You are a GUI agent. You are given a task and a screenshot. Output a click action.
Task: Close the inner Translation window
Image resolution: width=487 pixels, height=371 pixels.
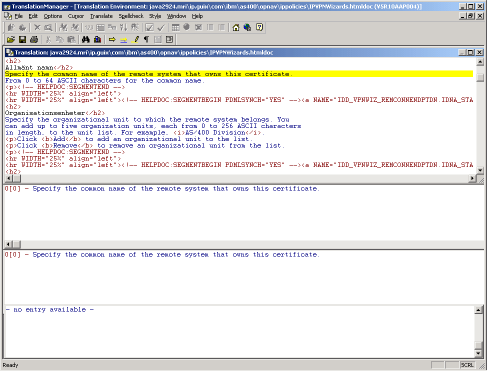pyautogui.click(x=479, y=52)
